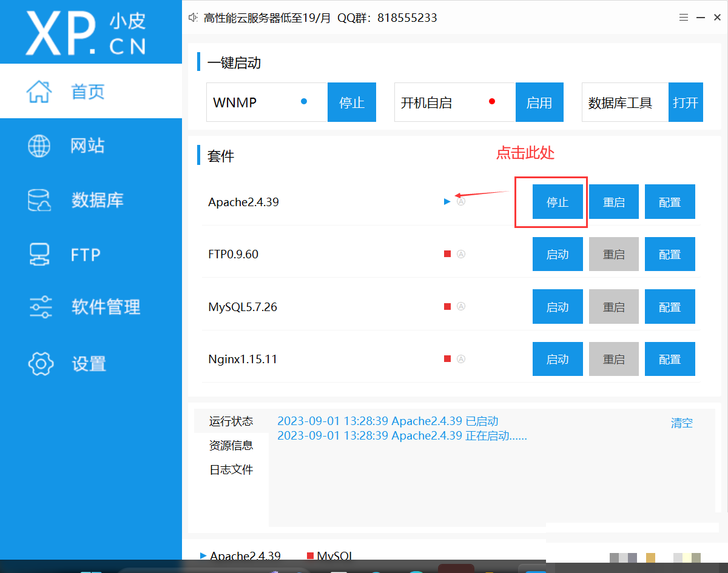Click the 高性能云服务器低至19/月 announcement text
Image resolution: width=728 pixels, height=573 pixels.
pyautogui.click(x=268, y=18)
